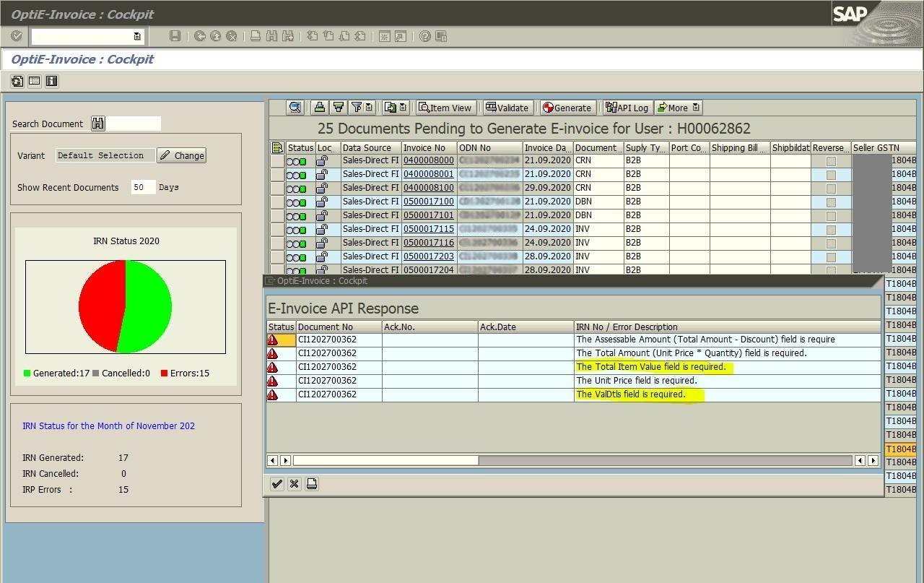The width and height of the screenshot is (924, 583).
Task: Click the Details magnifier icon in the grid toolbar
Action: pos(295,108)
